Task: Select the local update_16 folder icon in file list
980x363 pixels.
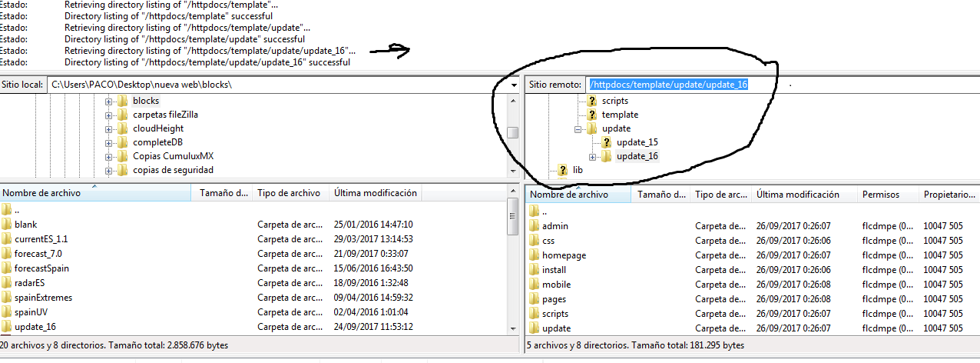Action: 7,327
